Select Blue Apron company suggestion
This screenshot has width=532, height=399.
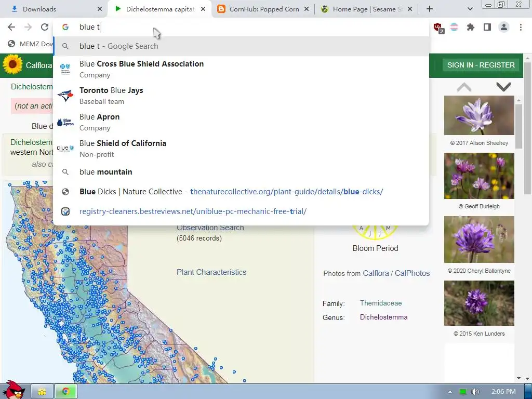click(241, 122)
